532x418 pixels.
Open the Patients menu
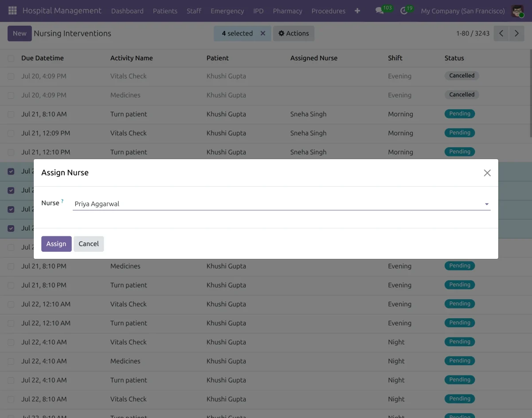pyautogui.click(x=165, y=11)
